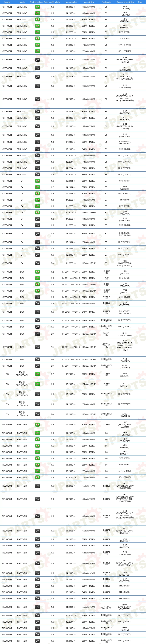The height and width of the screenshot is (644, 146).
Task: Click the Rodzaj paliwa column header
Action: pyautogui.click(x=36, y=2)
